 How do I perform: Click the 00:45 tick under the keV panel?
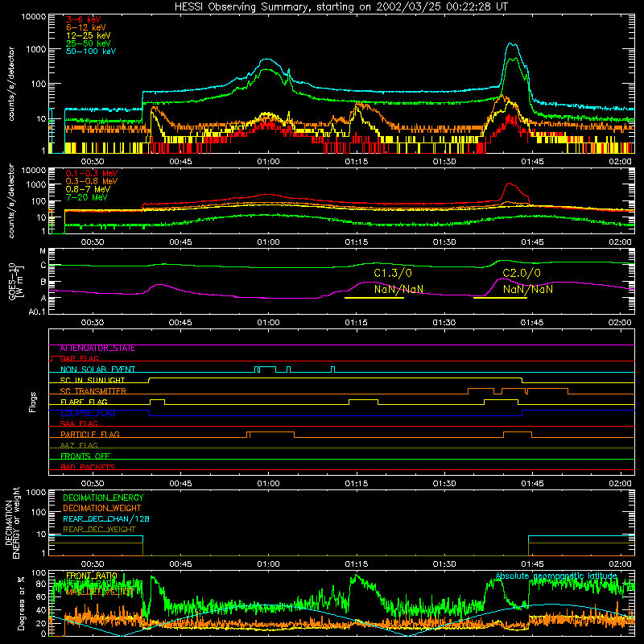pos(180,162)
